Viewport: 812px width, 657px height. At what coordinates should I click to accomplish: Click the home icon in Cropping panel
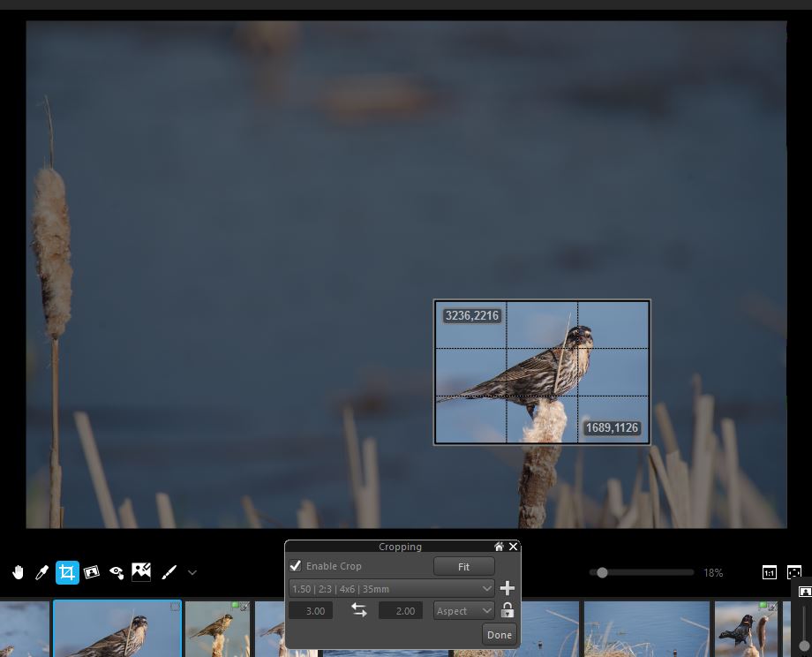click(x=499, y=547)
